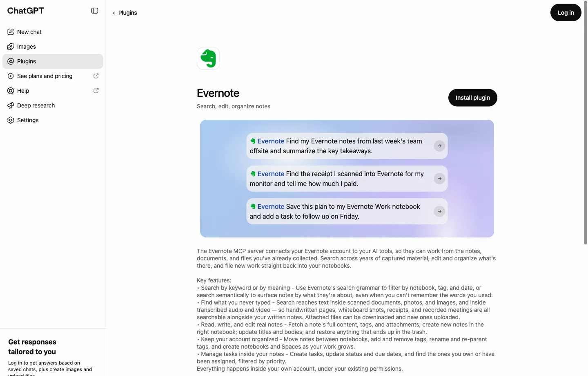Click the Settings gear icon
Screen dimensions: 588x376
pos(11,120)
